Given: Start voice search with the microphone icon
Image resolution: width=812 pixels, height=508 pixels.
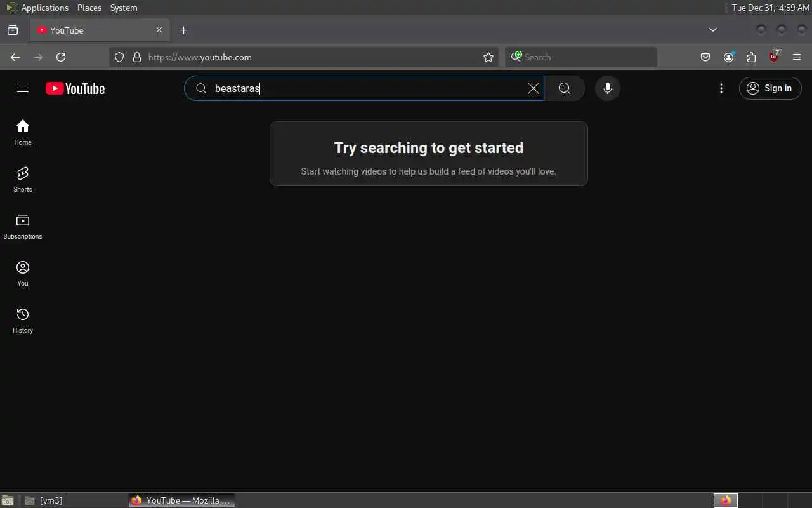Looking at the screenshot, I should (x=608, y=88).
